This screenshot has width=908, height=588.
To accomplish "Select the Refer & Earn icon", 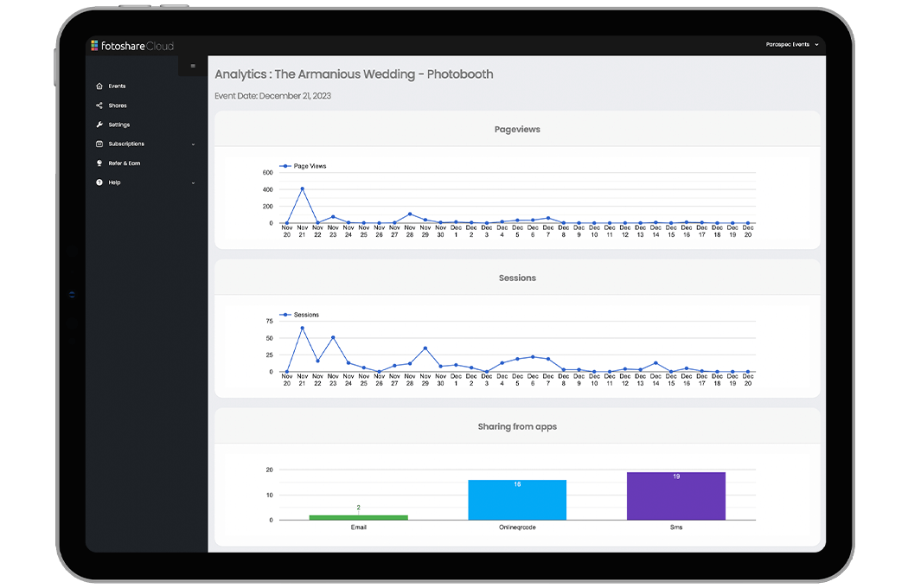I will [98, 163].
